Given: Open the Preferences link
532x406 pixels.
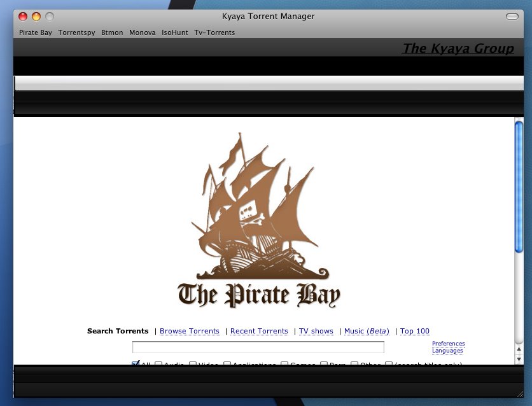Looking at the screenshot, I should click(448, 344).
